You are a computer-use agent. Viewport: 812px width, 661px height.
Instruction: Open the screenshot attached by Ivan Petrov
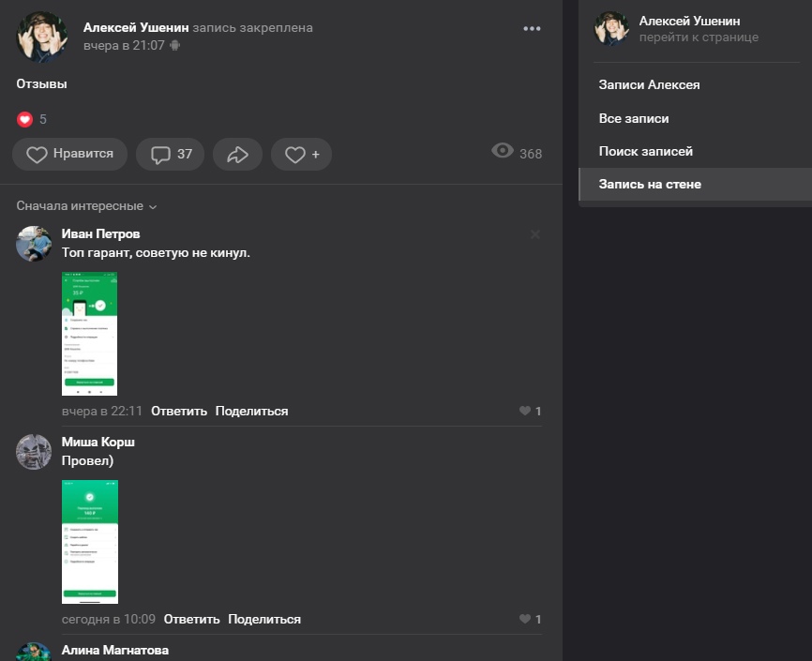tap(89, 333)
